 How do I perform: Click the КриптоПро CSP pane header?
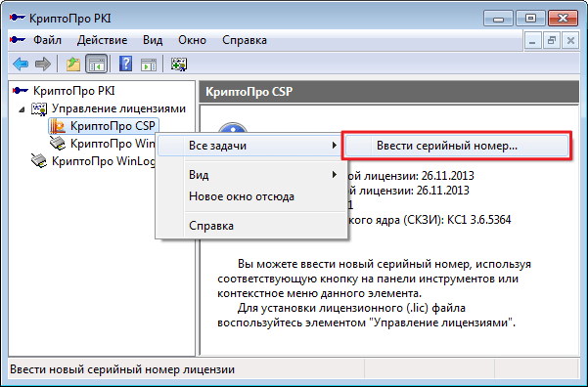389,92
